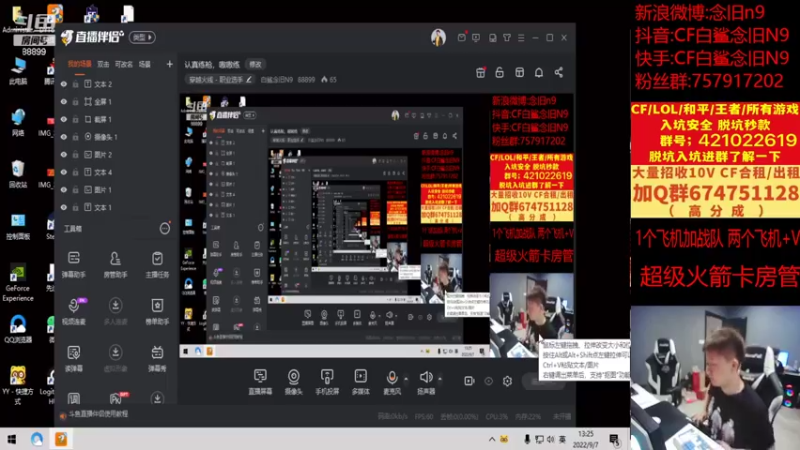Open the 主播任务 tool
Viewport: 800px width, 450px height.
coord(157,264)
